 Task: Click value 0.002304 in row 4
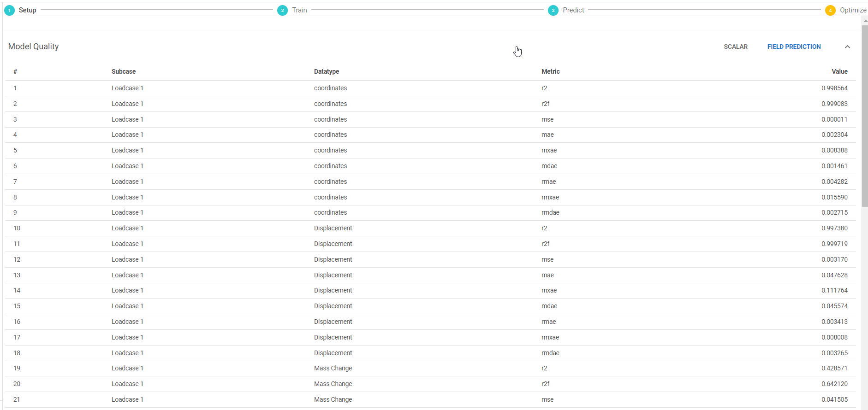tap(834, 135)
